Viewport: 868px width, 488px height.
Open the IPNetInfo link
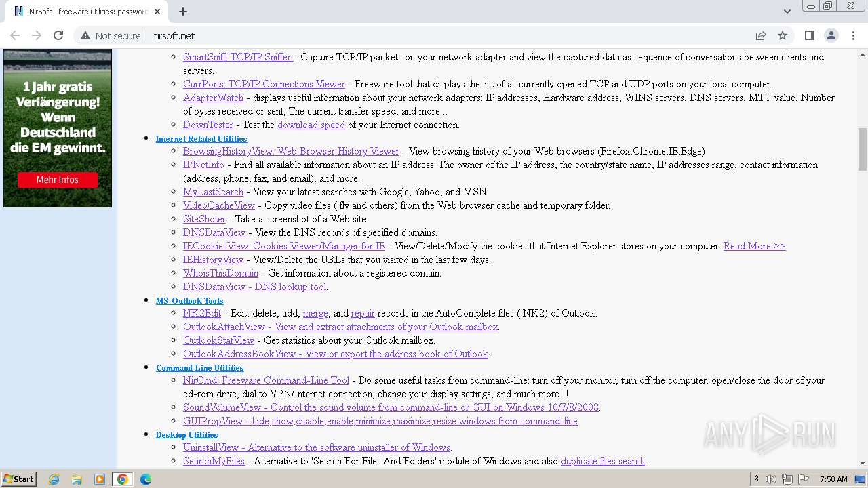point(203,165)
